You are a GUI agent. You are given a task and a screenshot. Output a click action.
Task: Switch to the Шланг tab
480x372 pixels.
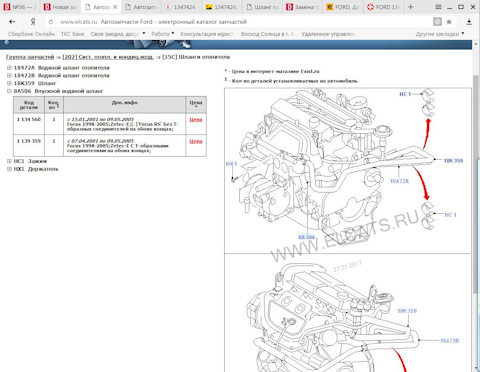262,7
